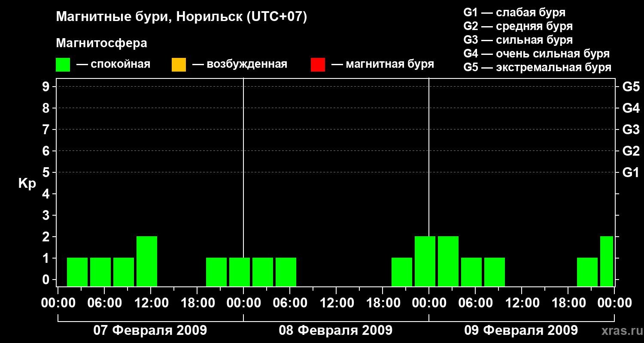Click the first Kp 1 bar of 07 February
The image size is (644, 343).
click(x=77, y=272)
